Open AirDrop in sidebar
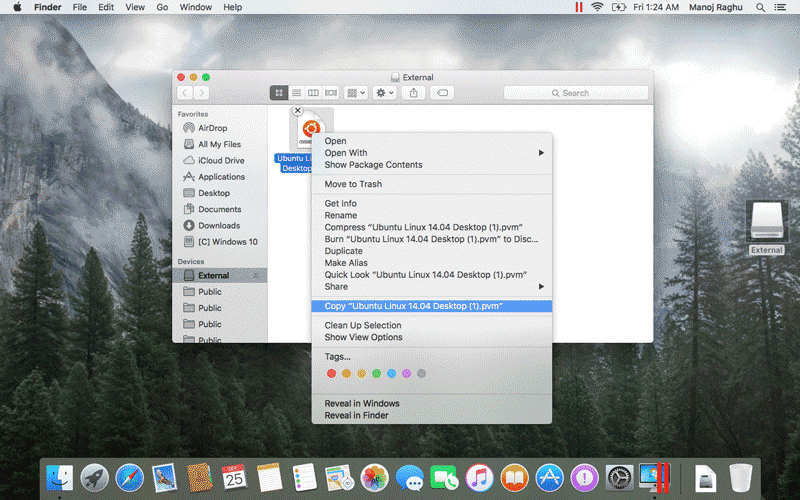Image resolution: width=800 pixels, height=500 pixels. click(219, 128)
